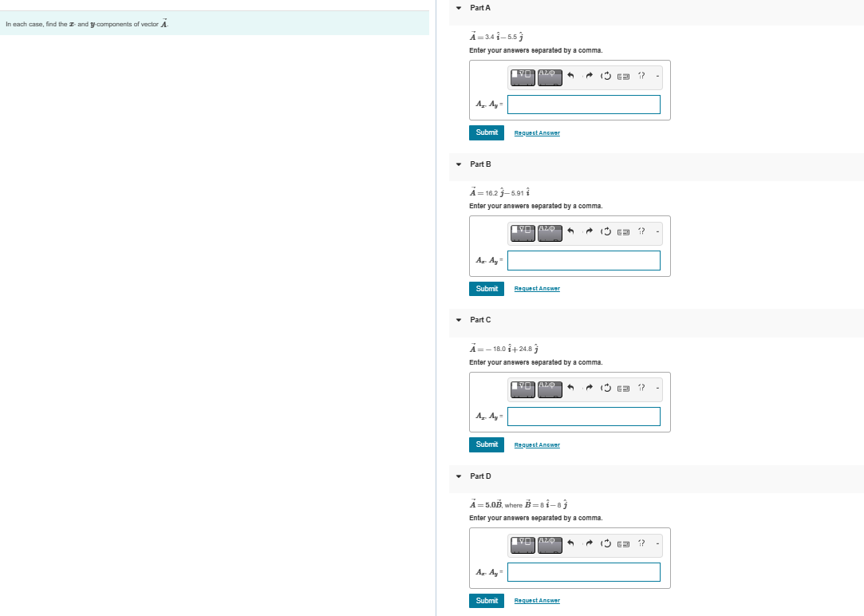Open the math templates toolbar in Part C
The height and width of the screenshot is (616, 864).
(x=523, y=389)
